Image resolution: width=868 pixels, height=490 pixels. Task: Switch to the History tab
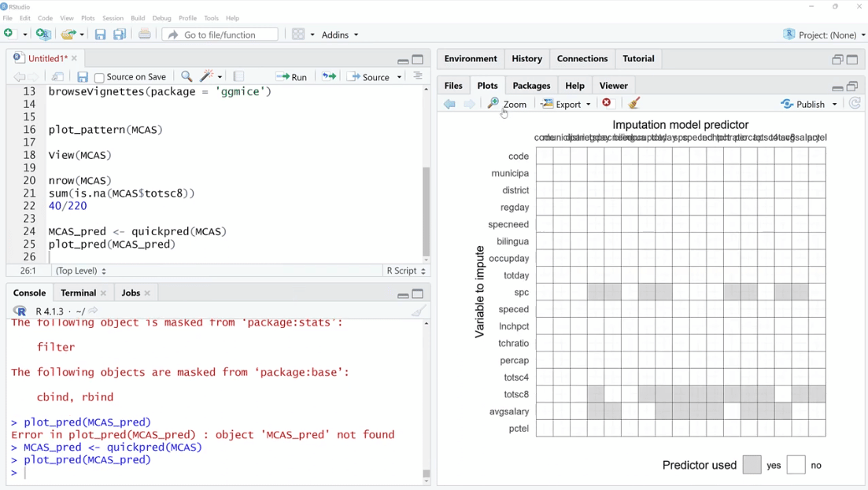click(526, 59)
